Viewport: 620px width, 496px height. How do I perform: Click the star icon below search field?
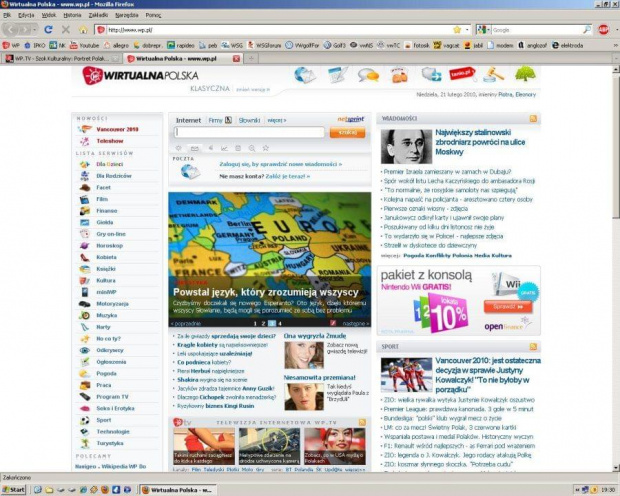pyautogui.click(x=266, y=148)
